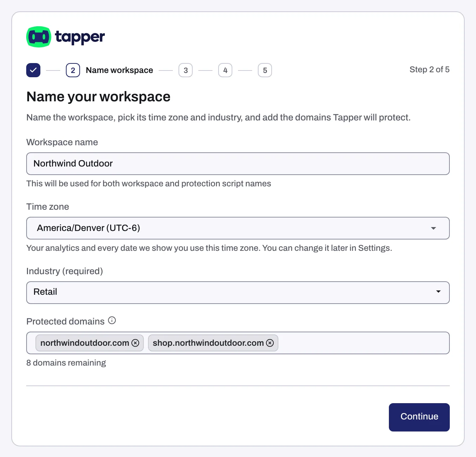Image resolution: width=476 pixels, height=457 pixels.
Task: Edit the Workspace name input field
Action: tap(238, 164)
